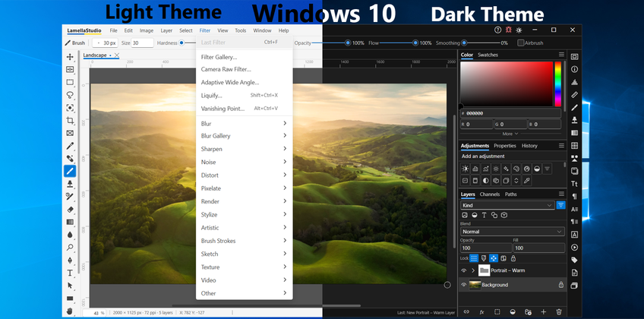Switch to the History tab
The image size is (644, 319).
529,146
